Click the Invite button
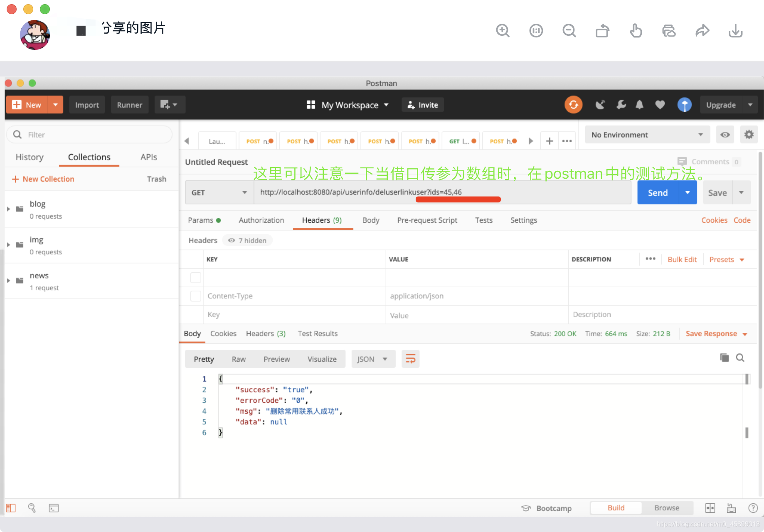 pos(422,105)
